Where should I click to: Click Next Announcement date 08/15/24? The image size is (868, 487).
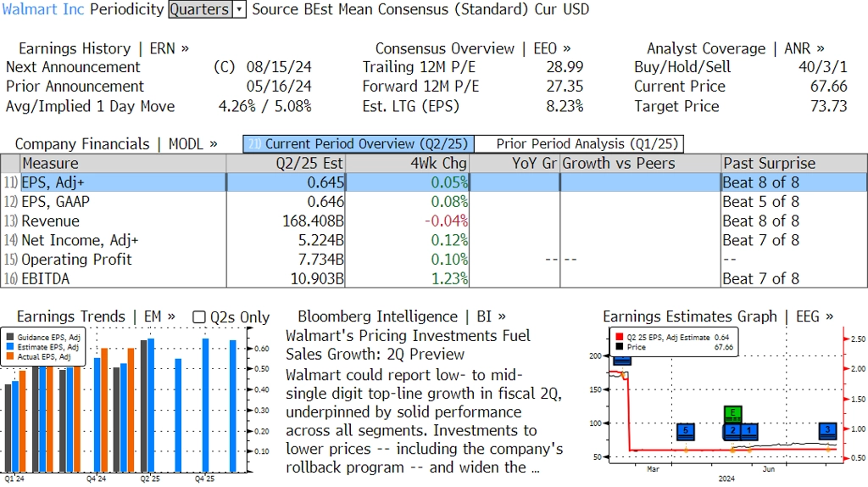[279, 67]
